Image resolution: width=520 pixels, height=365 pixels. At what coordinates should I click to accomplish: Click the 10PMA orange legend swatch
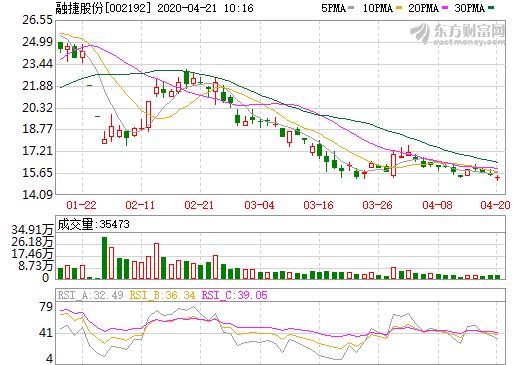(399, 7)
